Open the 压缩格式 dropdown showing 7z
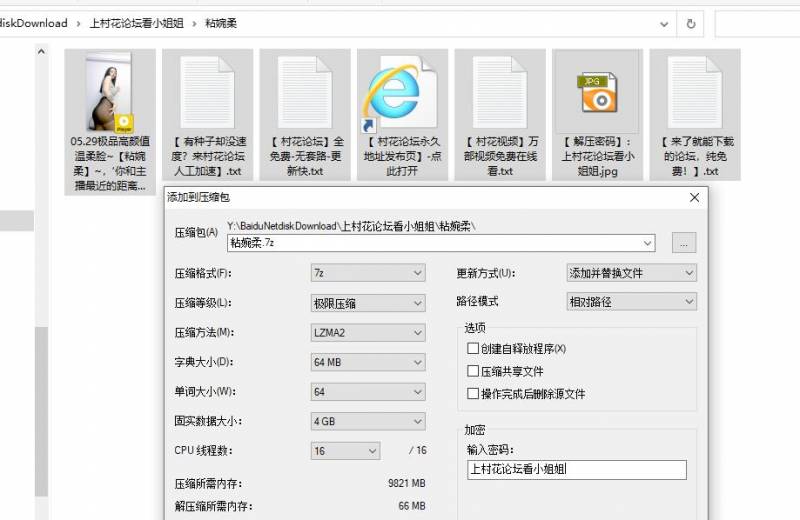800x520 pixels. (x=368, y=273)
